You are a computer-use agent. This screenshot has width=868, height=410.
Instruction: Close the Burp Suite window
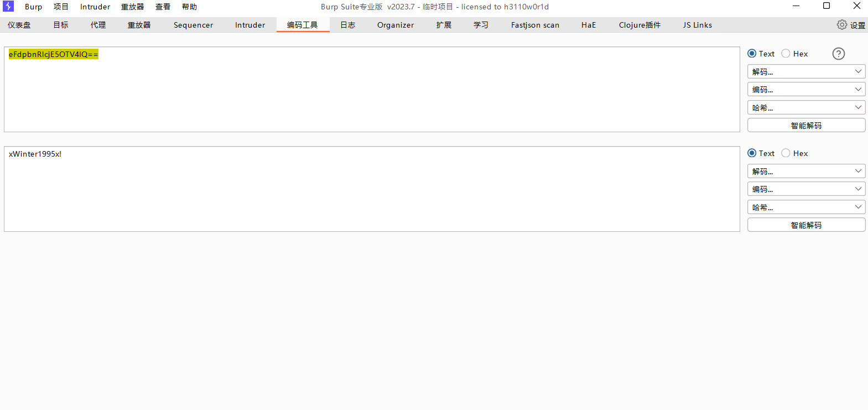point(856,6)
